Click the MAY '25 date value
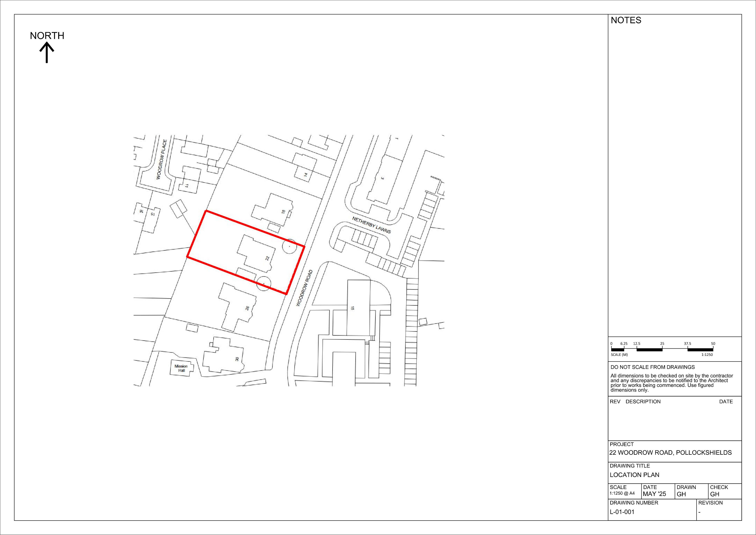 (654, 494)
